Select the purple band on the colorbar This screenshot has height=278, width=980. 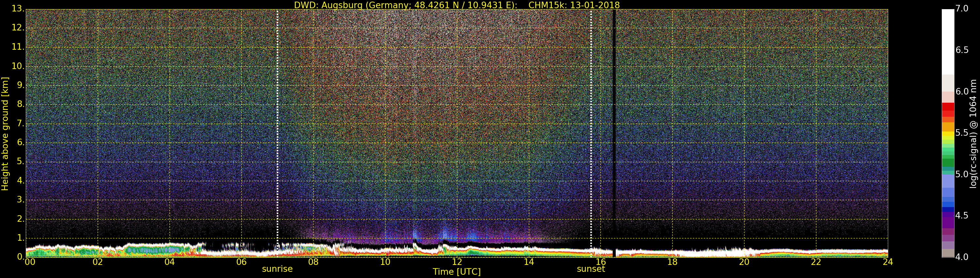948,221
